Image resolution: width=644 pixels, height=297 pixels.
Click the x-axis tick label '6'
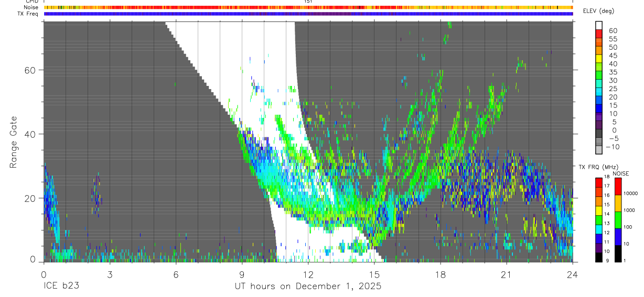pos(176,274)
